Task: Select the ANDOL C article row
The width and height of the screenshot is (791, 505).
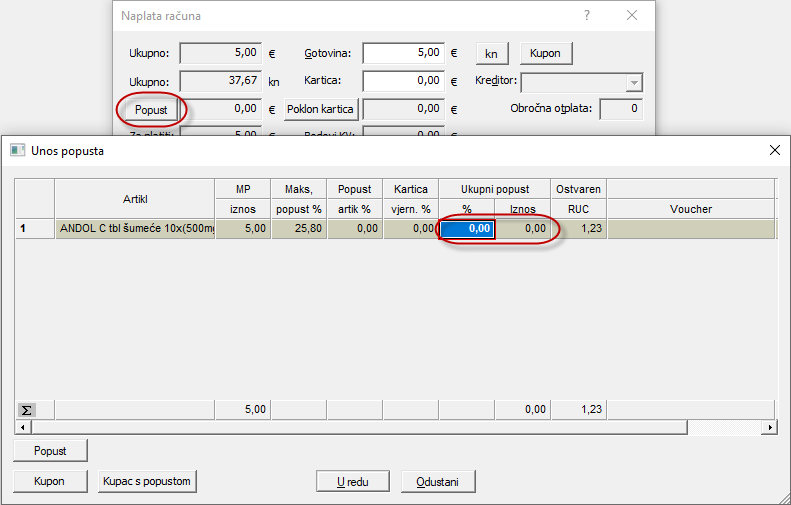Action: (134, 229)
